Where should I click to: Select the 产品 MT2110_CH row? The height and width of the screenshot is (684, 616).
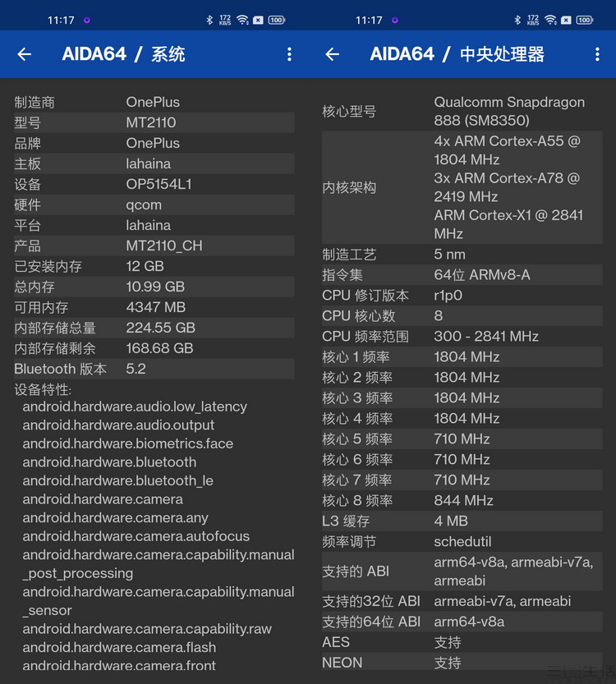click(x=154, y=246)
